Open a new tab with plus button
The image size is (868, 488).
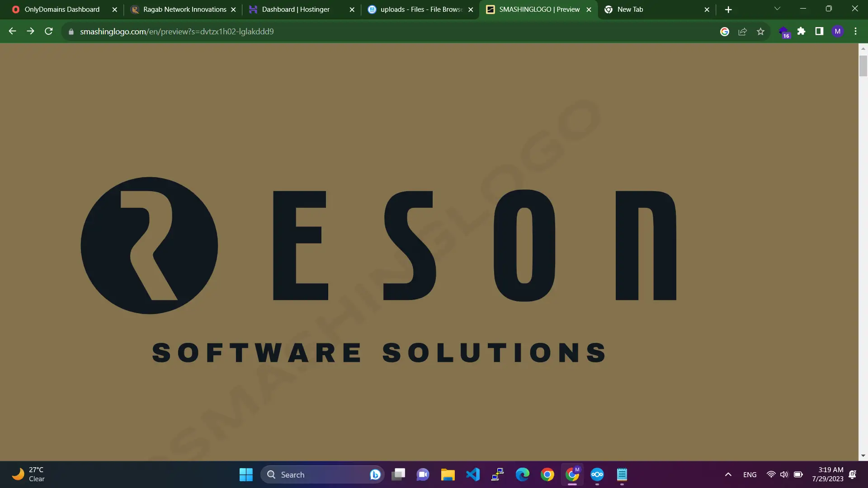point(728,9)
